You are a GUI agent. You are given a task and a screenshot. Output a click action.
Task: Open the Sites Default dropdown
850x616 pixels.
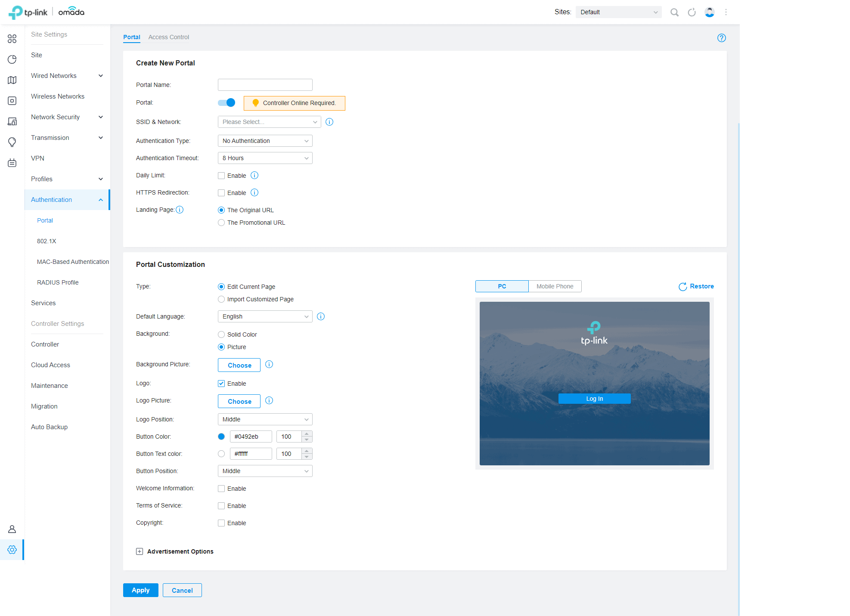coord(619,12)
